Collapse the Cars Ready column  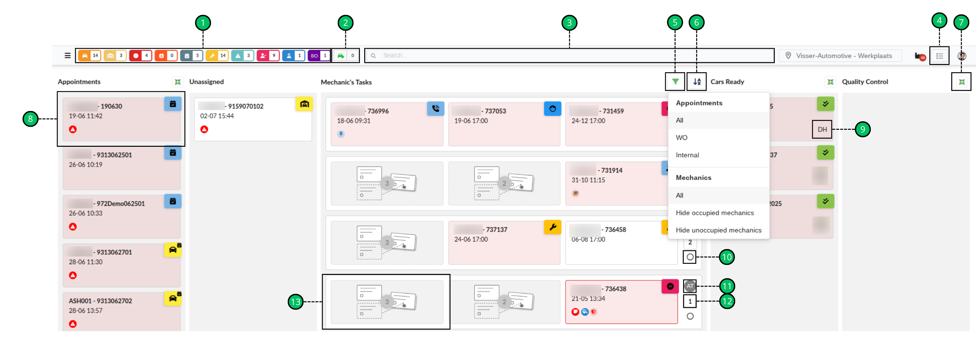pos(830,82)
